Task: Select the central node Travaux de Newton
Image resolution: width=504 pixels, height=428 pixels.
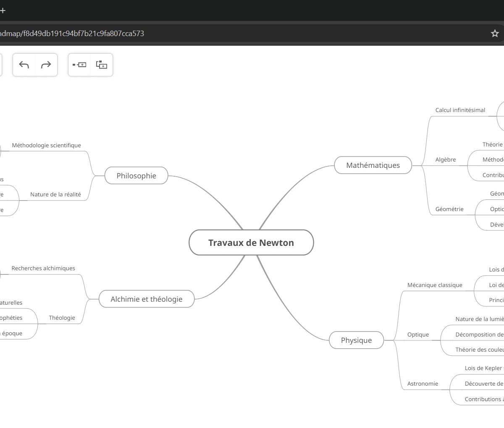Action: (251, 243)
